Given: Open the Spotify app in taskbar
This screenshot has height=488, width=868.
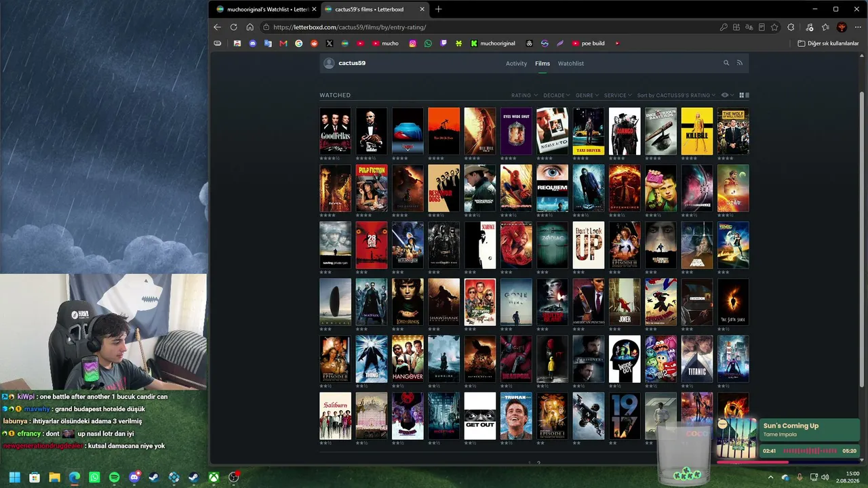Looking at the screenshot, I should point(114,477).
